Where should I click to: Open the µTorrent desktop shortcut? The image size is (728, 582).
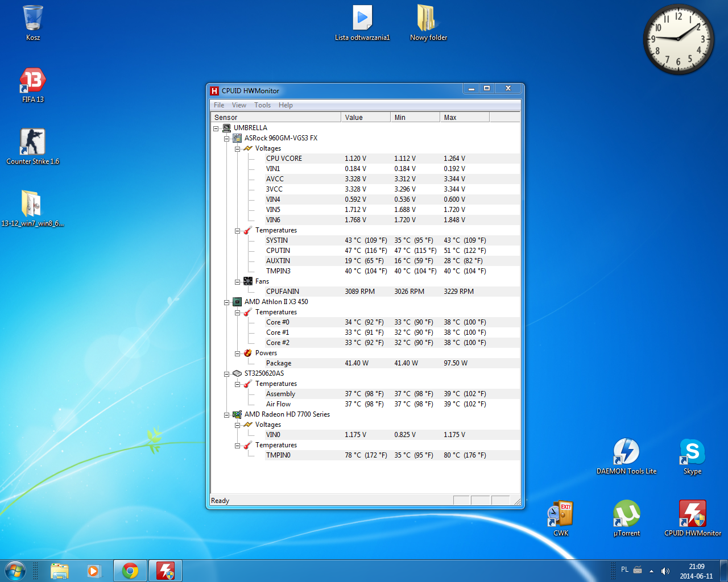pos(626,514)
